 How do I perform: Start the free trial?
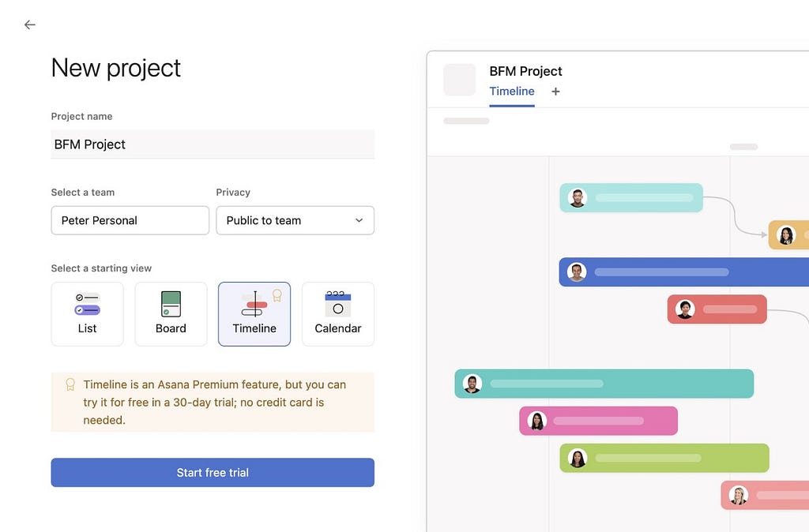click(213, 473)
